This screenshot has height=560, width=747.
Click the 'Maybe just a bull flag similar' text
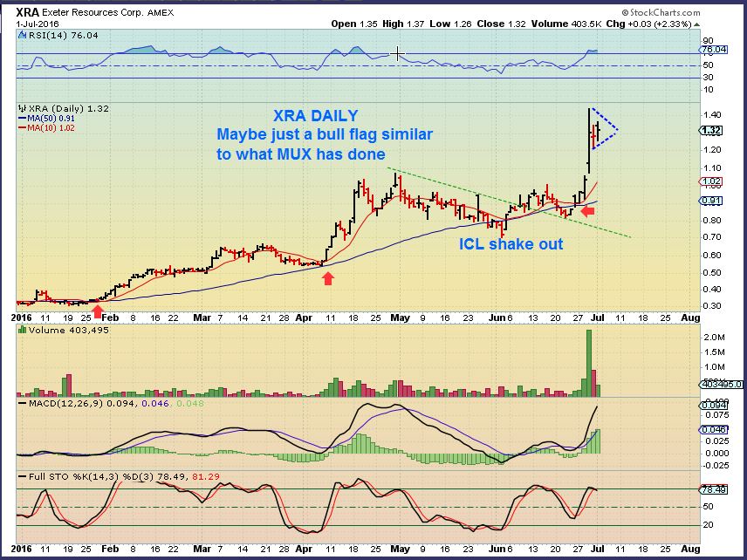325,134
